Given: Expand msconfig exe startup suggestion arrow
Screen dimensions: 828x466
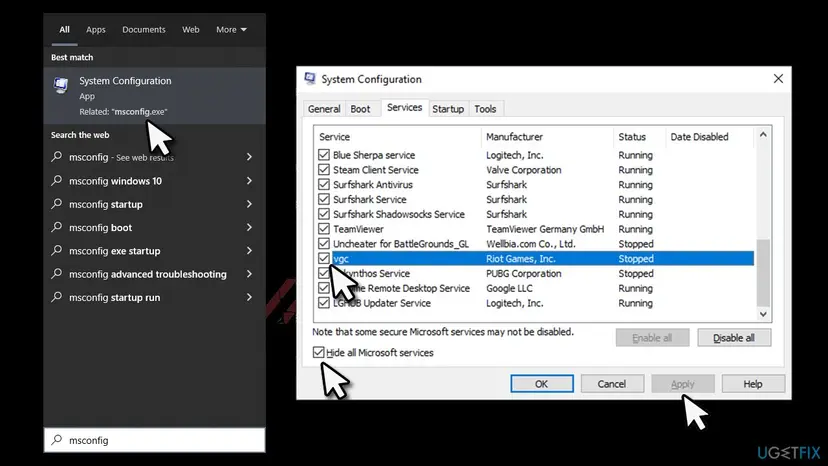Looking at the screenshot, I should [x=249, y=250].
